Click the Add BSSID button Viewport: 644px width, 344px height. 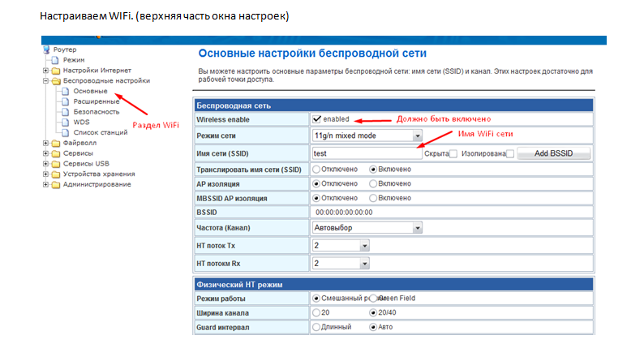tap(553, 153)
